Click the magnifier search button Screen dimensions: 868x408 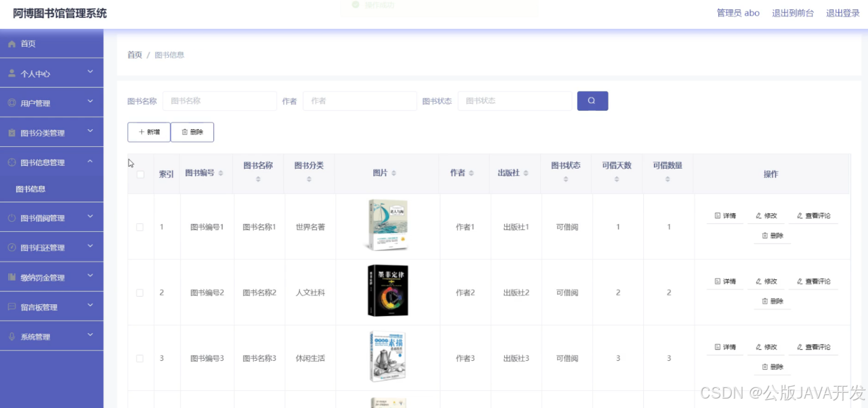[592, 101]
